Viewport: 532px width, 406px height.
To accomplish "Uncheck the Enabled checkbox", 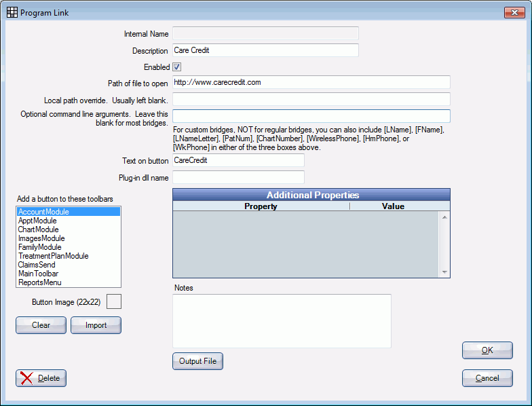I will (176, 67).
